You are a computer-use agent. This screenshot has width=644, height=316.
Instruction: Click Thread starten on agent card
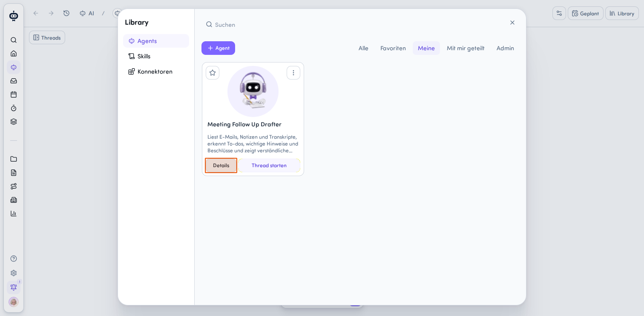pos(269,165)
